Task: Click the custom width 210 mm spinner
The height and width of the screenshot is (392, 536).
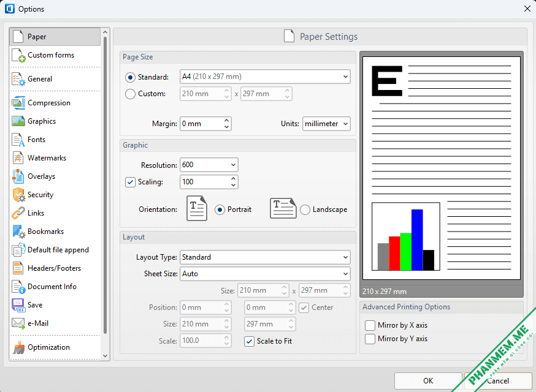Action: pyautogui.click(x=227, y=94)
